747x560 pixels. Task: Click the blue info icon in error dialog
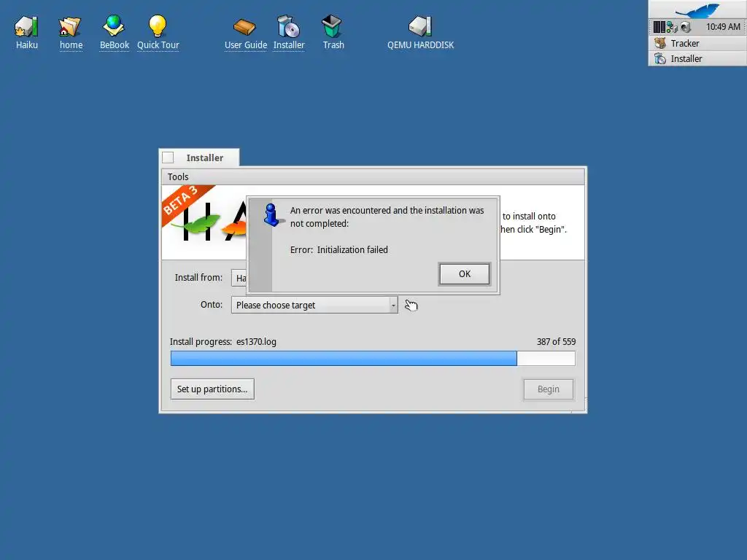(x=271, y=215)
